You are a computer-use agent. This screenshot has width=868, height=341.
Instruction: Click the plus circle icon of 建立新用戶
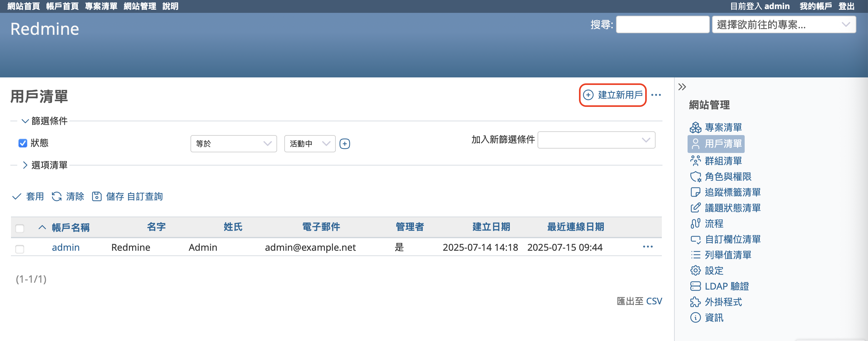click(x=588, y=95)
